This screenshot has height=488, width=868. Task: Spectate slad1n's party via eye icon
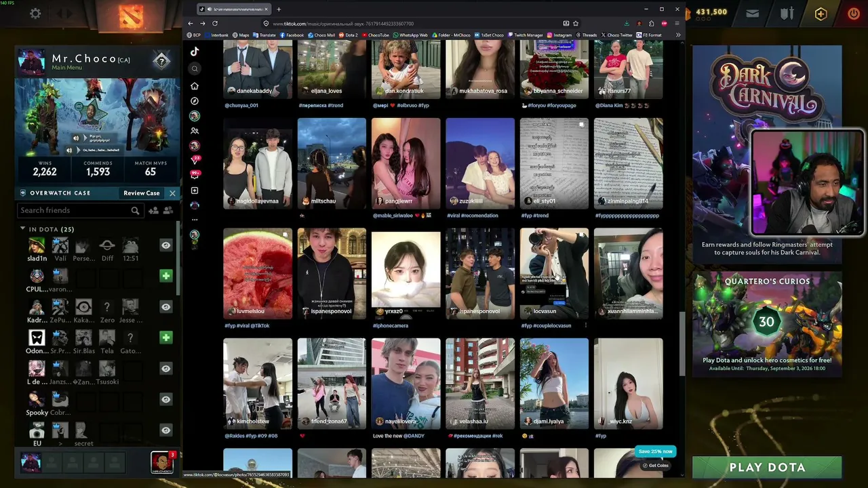click(x=165, y=245)
